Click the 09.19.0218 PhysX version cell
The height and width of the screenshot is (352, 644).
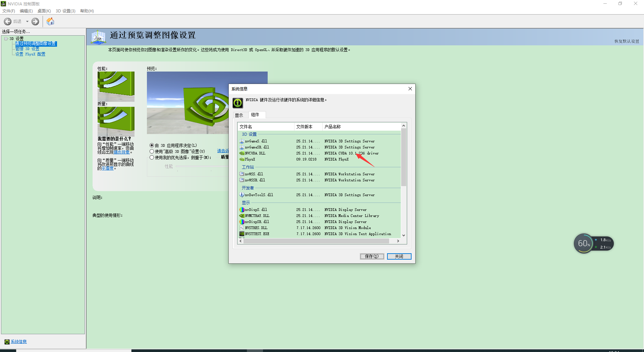pos(306,159)
